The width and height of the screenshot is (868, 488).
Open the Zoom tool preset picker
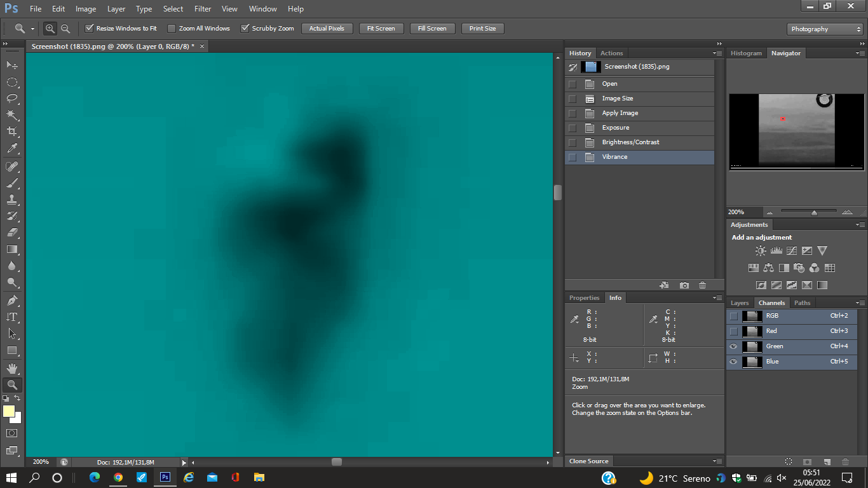tap(25, 29)
